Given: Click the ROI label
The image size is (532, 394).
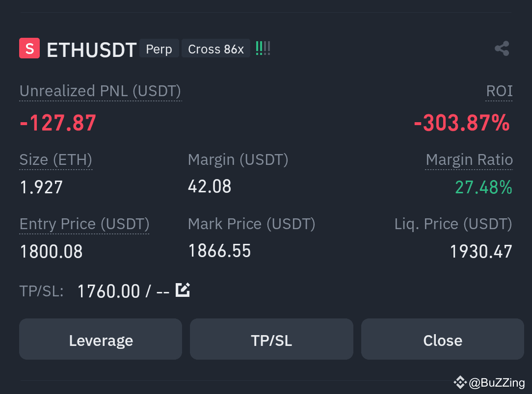Looking at the screenshot, I should pos(499,91).
